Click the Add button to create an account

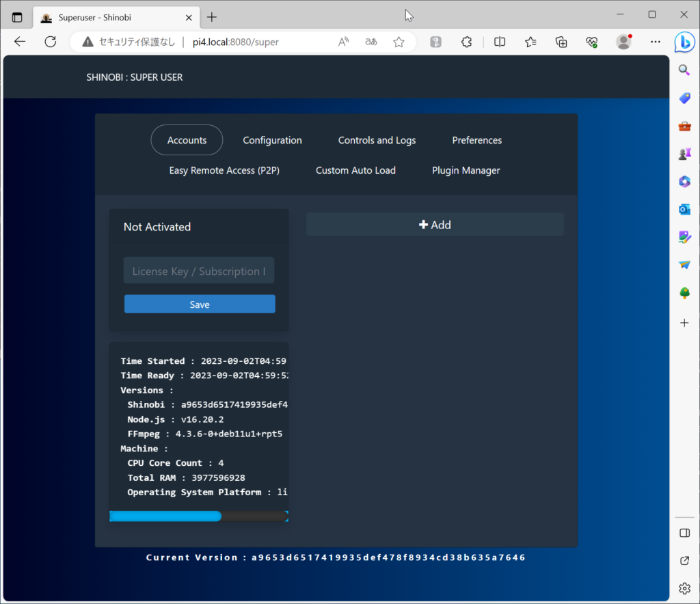coord(435,224)
